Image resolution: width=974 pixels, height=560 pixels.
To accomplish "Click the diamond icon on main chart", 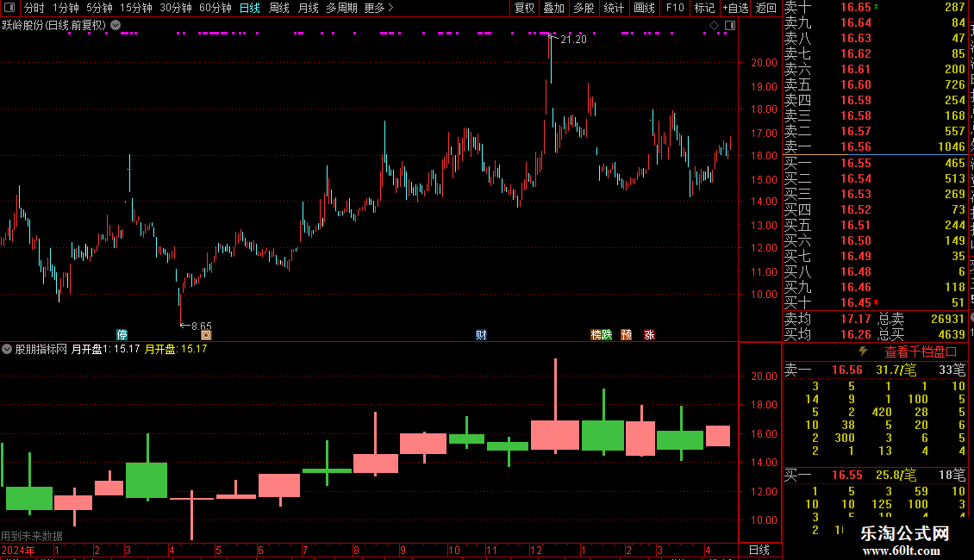I will click(x=715, y=26).
